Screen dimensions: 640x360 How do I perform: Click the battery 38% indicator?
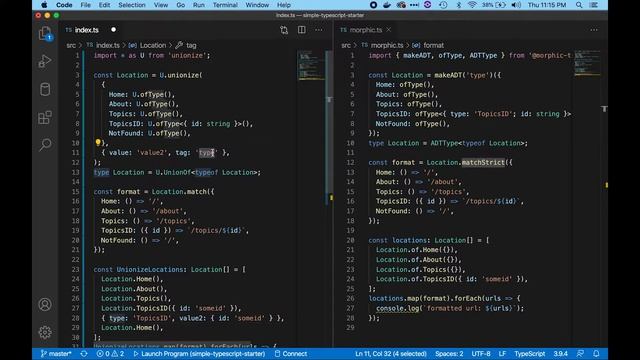(493, 5)
